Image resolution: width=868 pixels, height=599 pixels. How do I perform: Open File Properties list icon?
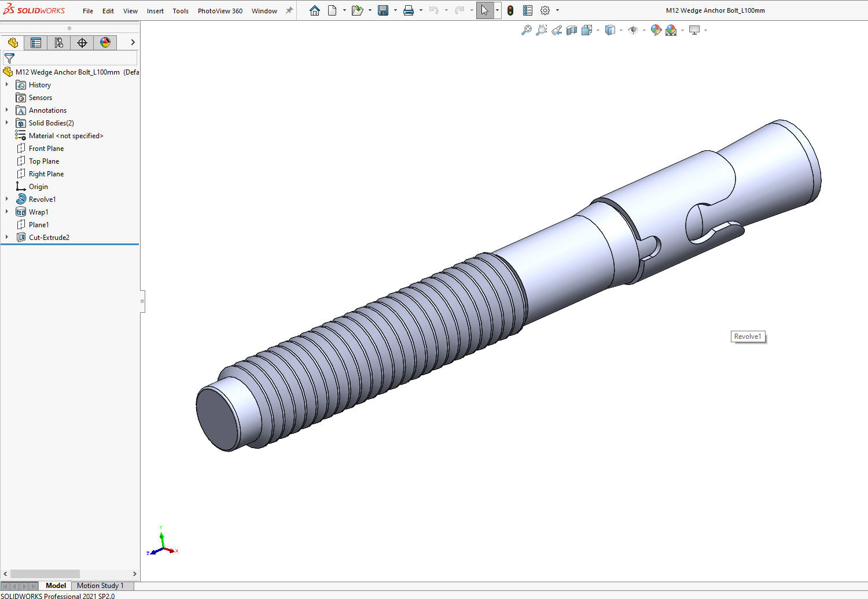click(528, 10)
